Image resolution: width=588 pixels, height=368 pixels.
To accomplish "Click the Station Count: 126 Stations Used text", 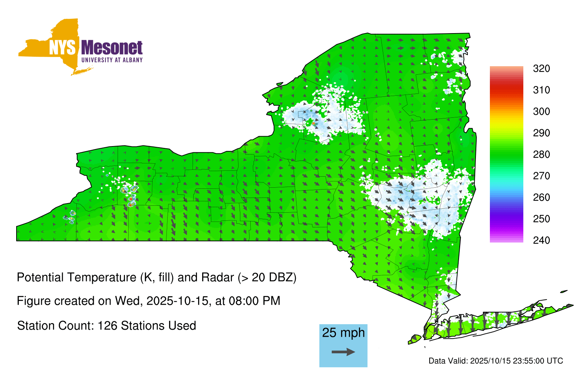I will tap(107, 326).
